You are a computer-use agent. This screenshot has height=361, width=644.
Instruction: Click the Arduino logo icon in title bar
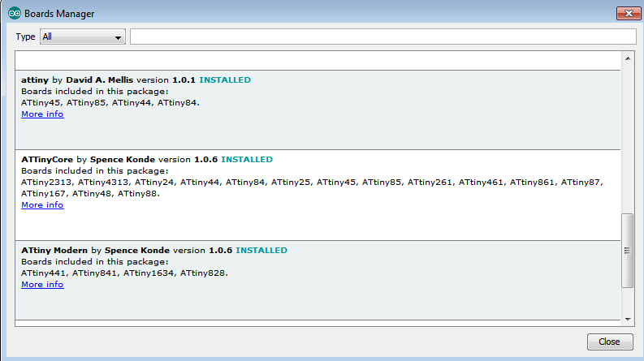pos(15,14)
